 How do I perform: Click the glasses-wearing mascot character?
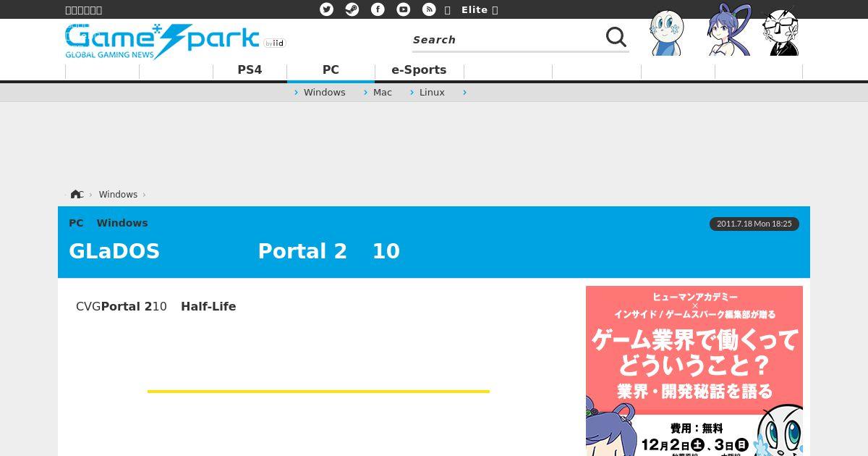point(781,32)
